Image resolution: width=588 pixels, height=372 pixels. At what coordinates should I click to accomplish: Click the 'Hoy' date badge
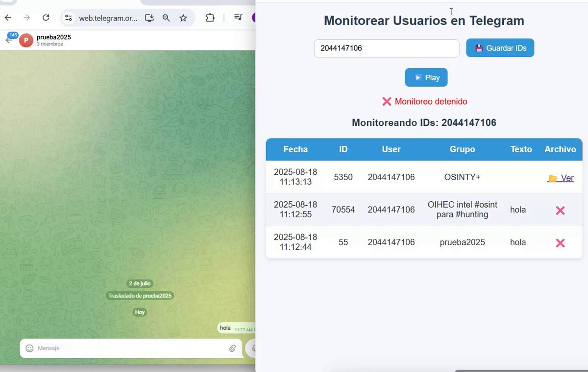pos(140,312)
